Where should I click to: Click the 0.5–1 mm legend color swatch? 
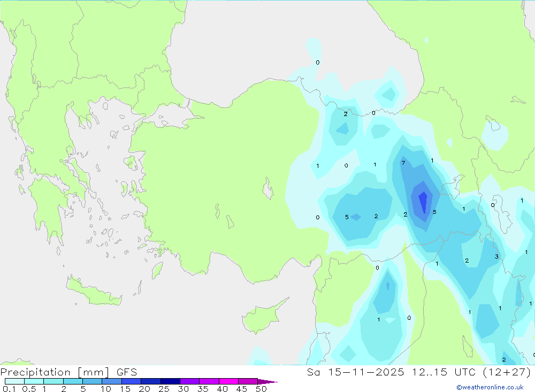34,381
